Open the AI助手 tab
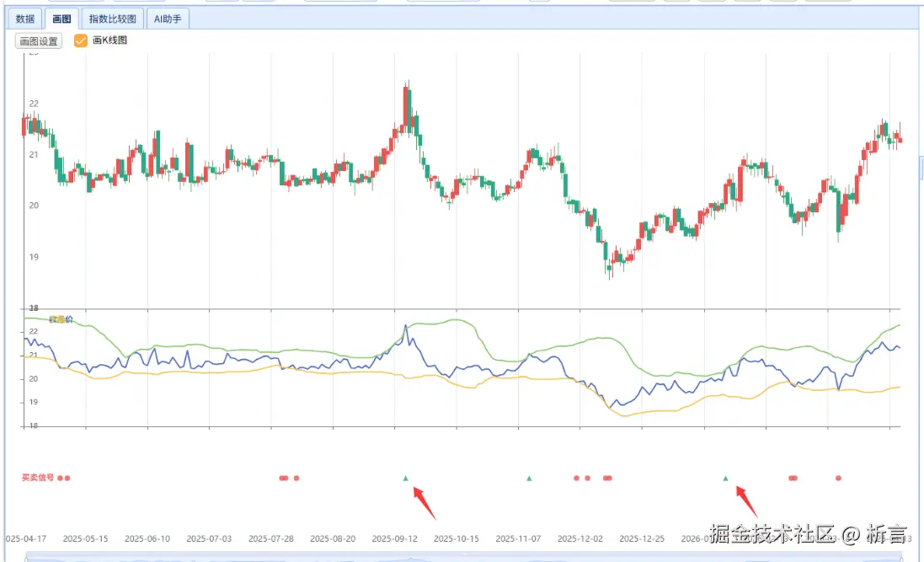Viewport: 924px width, 562px height. click(x=168, y=19)
